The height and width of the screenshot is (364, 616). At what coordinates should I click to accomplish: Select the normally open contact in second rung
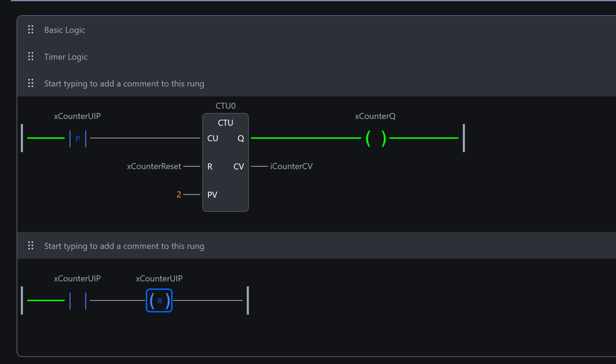[x=78, y=301]
